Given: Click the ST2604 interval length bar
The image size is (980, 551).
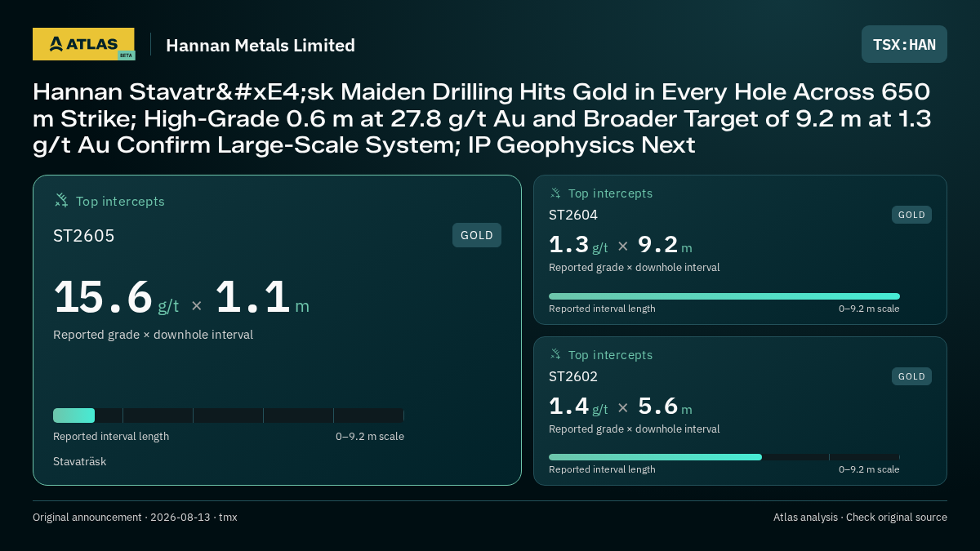Looking at the screenshot, I should pos(724,296).
